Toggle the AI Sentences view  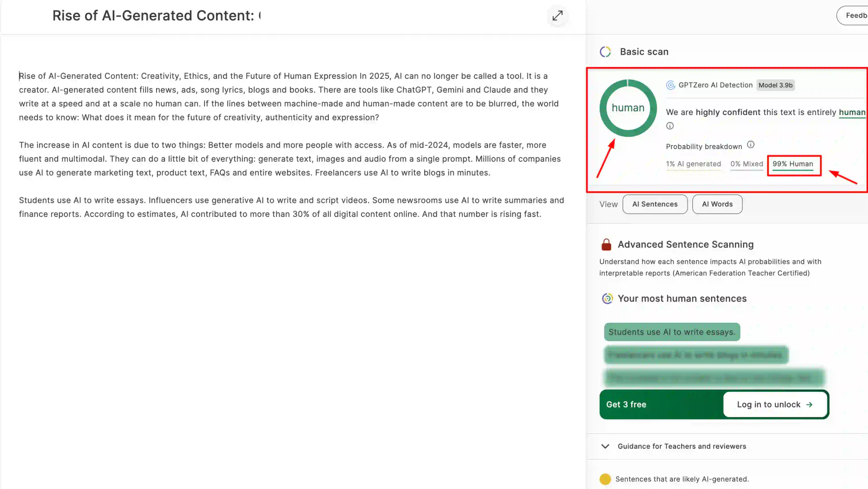click(655, 204)
